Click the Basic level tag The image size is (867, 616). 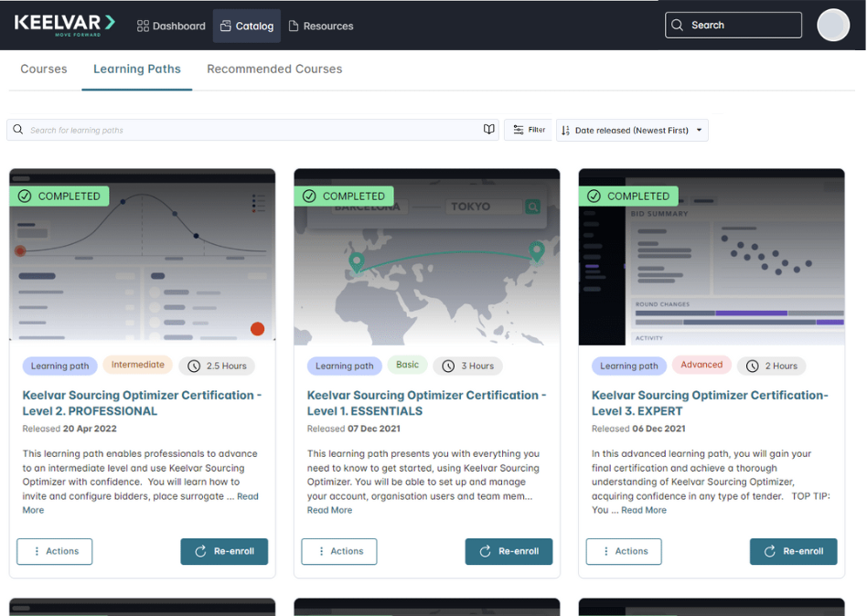pos(407,365)
